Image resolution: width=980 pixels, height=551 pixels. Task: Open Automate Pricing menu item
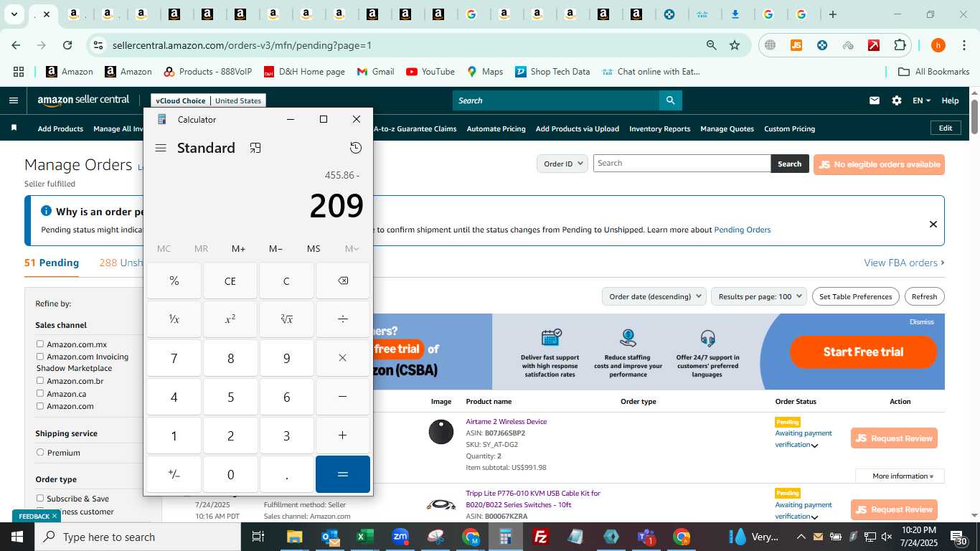tap(496, 128)
